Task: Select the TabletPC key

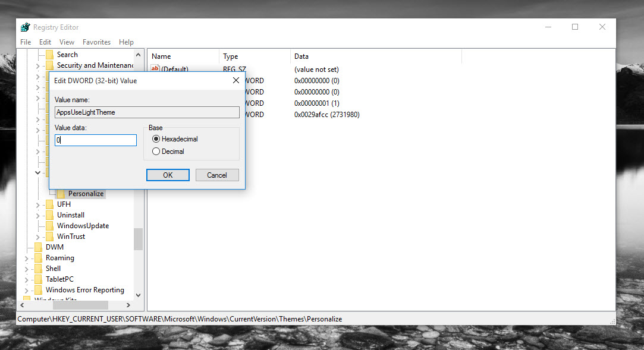Action: (x=59, y=279)
